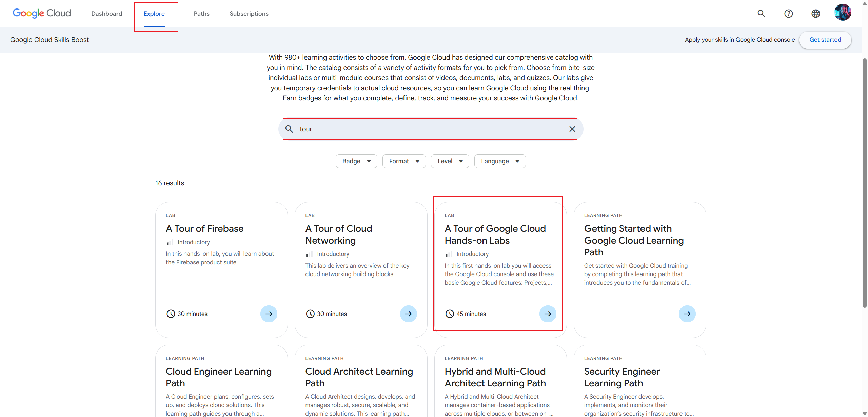Open the Security Engineer Learning Path title
Viewport: 868px width, 417px height.
click(622, 377)
